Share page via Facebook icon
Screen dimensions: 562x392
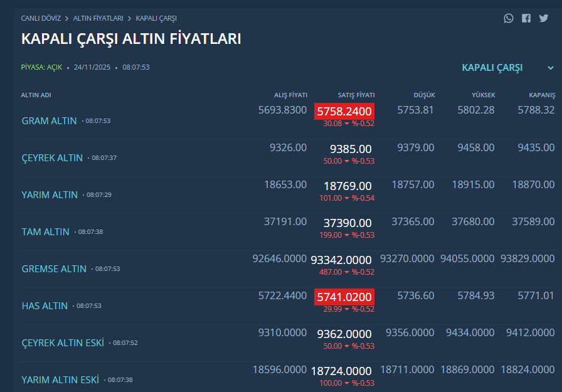pos(526,18)
